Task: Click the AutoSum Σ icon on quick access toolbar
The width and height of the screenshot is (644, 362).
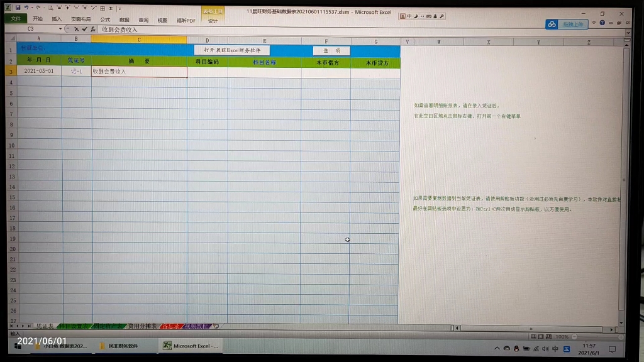Action: click(110, 7)
